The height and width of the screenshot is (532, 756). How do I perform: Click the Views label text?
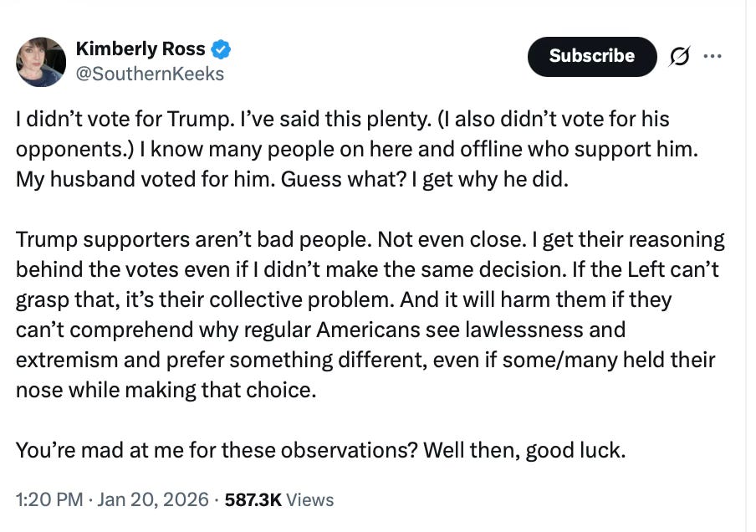310,499
